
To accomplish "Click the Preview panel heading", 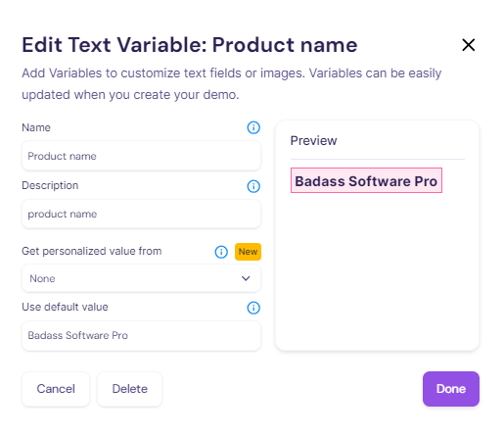I will point(313,141).
